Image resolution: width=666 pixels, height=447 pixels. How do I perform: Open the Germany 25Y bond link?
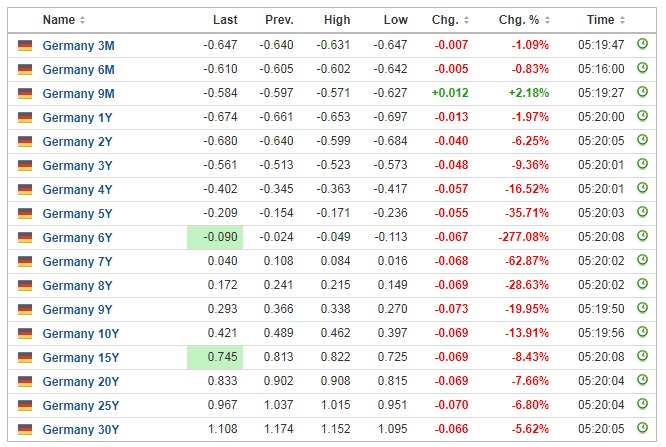(x=81, y=405)
